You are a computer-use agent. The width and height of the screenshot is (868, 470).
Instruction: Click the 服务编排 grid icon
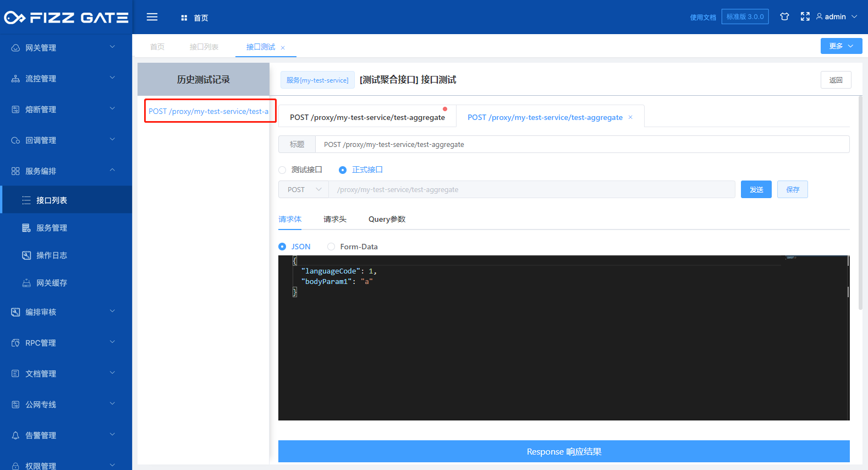point(15,171)
